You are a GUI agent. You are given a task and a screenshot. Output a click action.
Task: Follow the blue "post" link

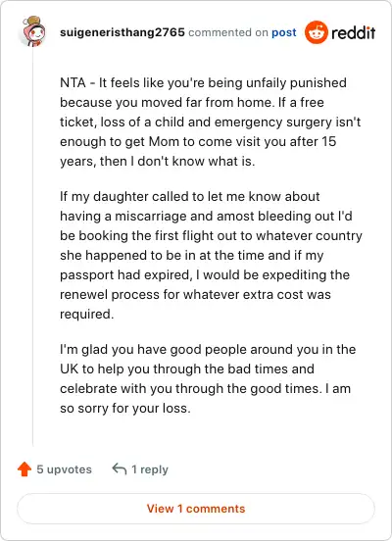pos(283,32)
